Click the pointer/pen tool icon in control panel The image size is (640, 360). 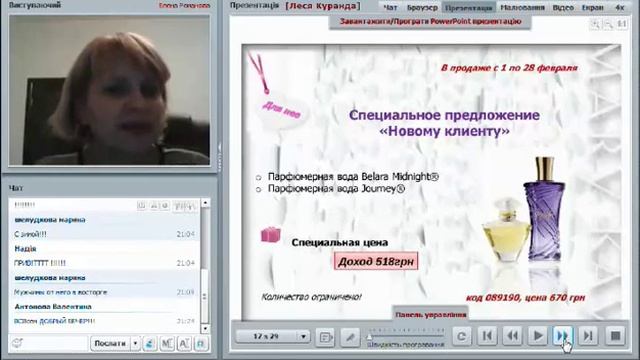click(x=350, y=337)
